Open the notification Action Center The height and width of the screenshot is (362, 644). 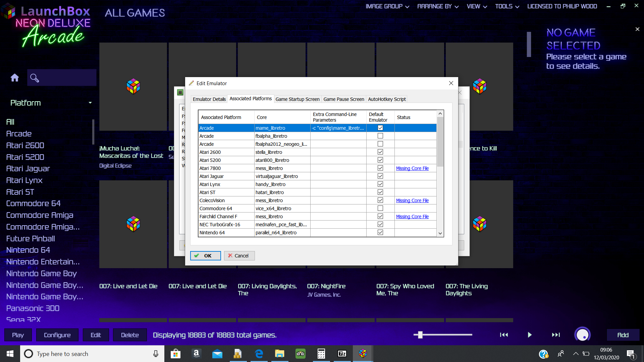click(631, 354)
